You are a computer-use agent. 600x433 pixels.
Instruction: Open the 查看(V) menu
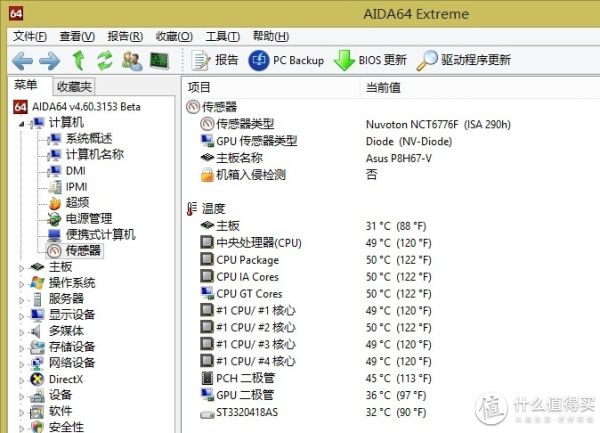(77, 37)
